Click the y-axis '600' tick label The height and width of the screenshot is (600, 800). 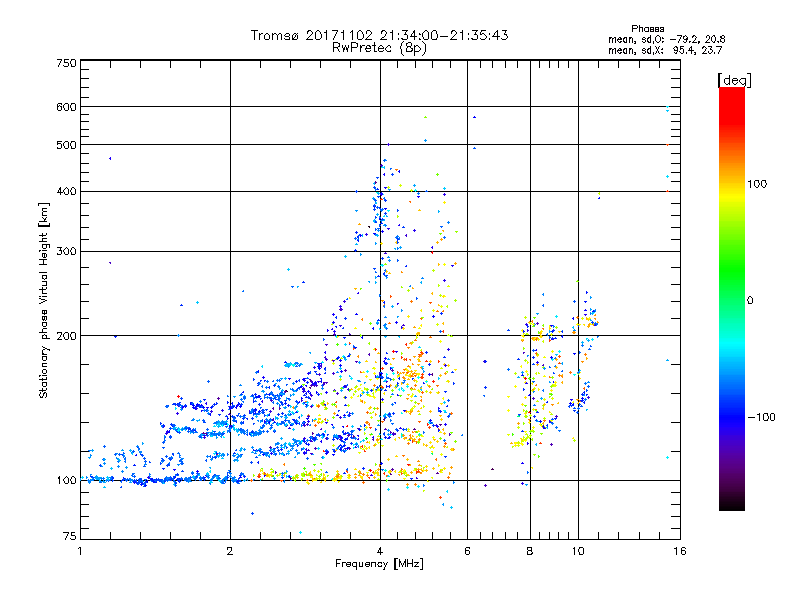tap(66, 107)
